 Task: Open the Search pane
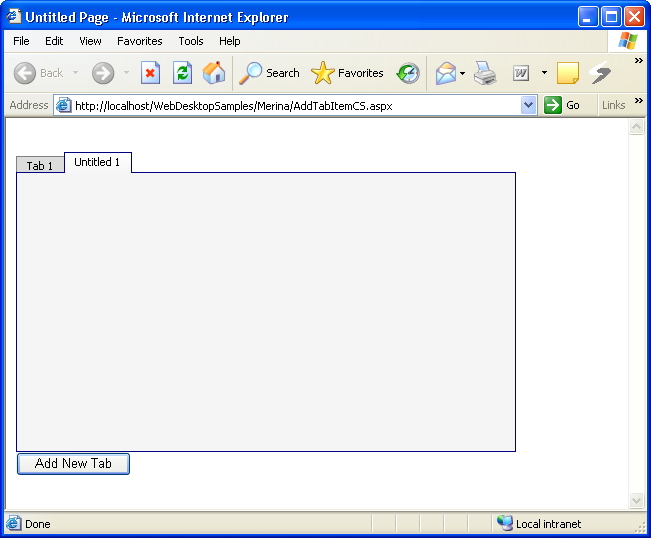coord(270,73)
